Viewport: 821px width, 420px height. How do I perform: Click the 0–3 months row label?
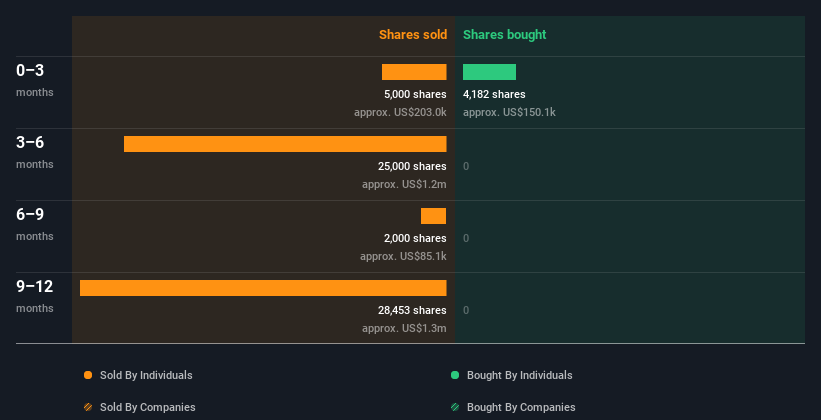[x=35, y=80]
